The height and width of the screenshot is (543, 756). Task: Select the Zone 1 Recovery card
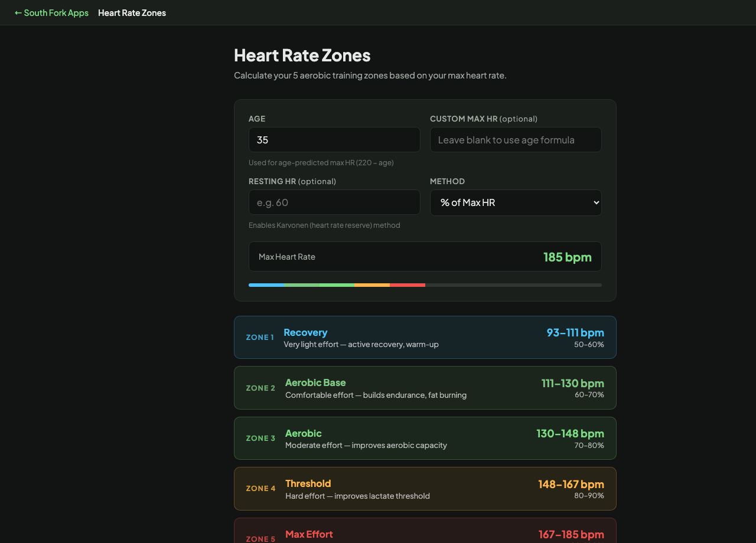[425, 337]
